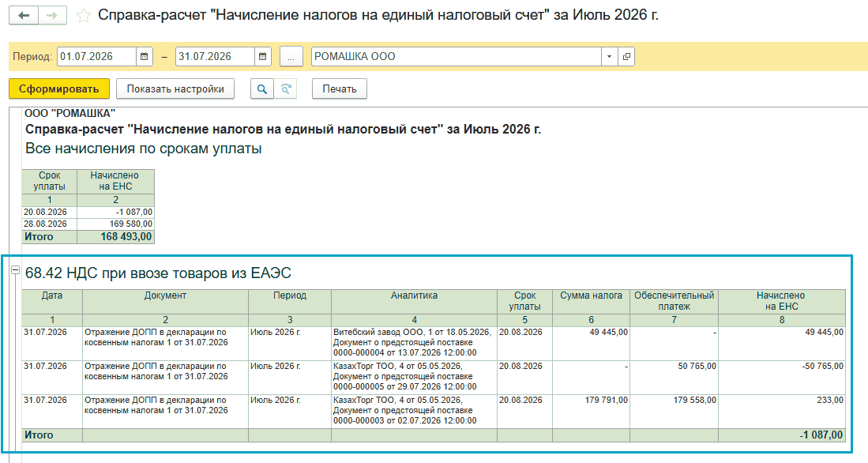Select the 179 558,00 security payment cell

(x=674, y=412)
